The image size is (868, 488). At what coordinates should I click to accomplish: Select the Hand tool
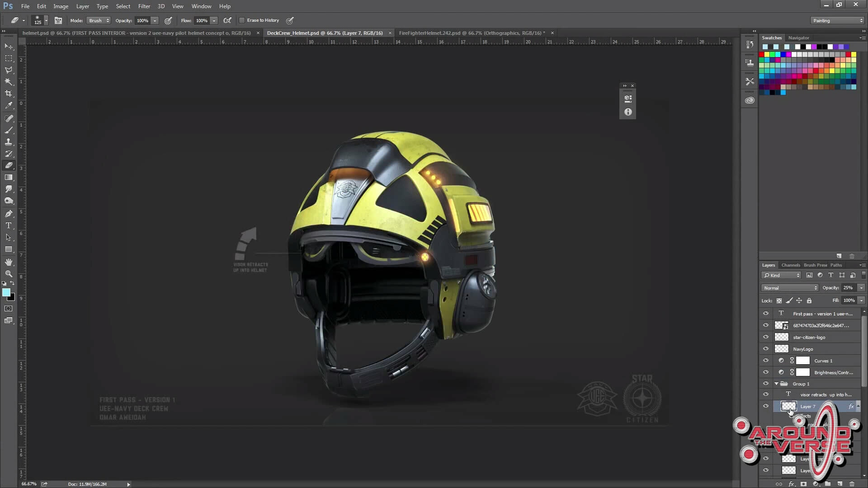click(x=9, y=262)
